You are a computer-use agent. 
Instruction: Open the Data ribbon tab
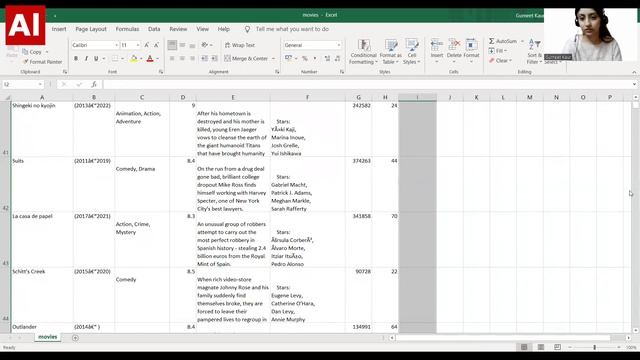[154, 29]
